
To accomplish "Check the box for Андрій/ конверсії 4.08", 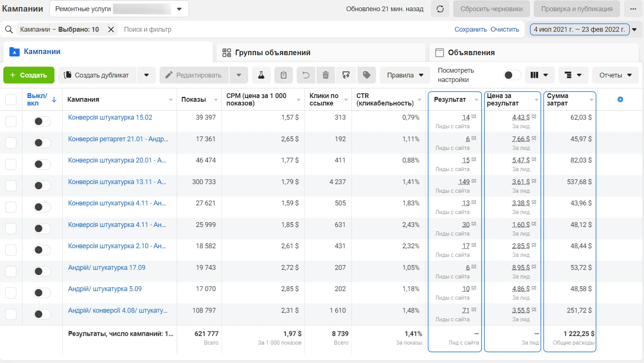I will click(11, 314).
